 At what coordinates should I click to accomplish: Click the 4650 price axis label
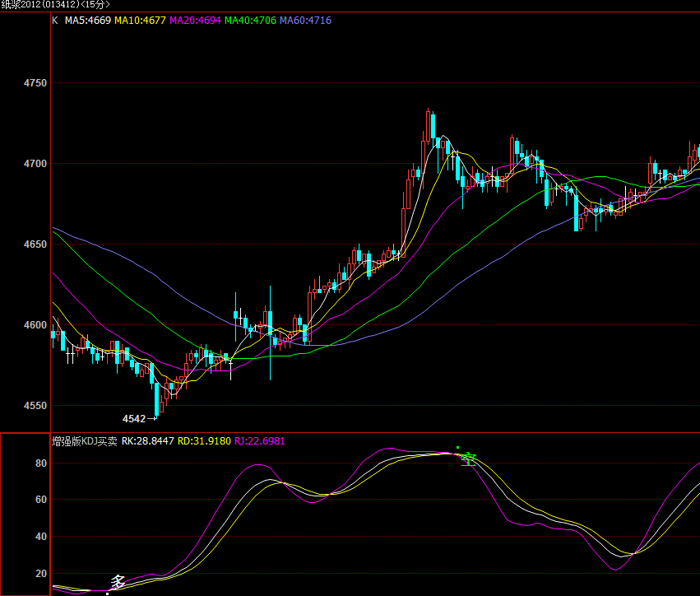click(35, 244)
